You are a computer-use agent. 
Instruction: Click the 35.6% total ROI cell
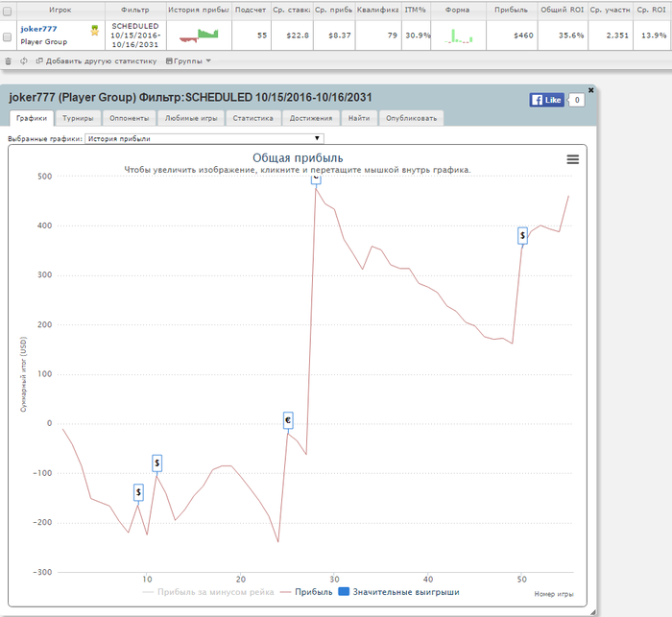click(x=563, y=36)
